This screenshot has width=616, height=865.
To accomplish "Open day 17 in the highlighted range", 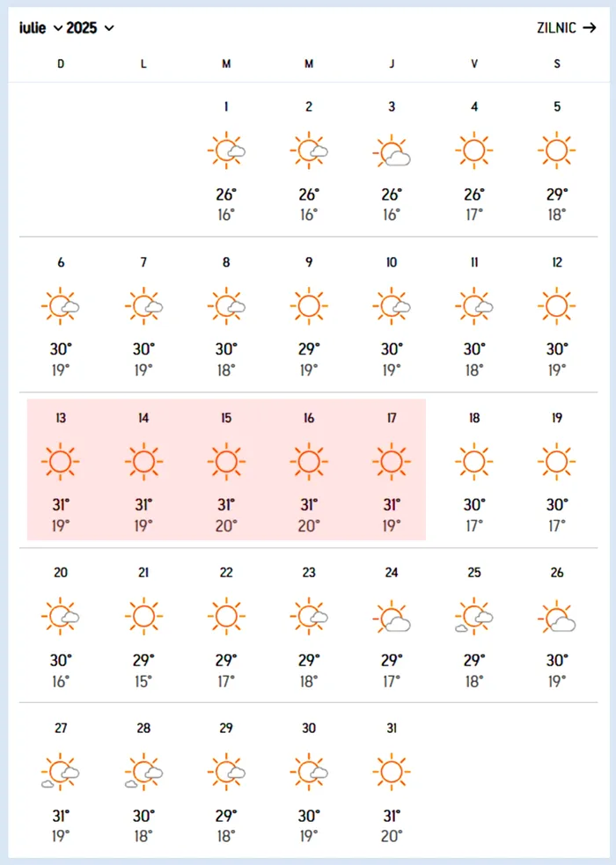I will 392,470.
